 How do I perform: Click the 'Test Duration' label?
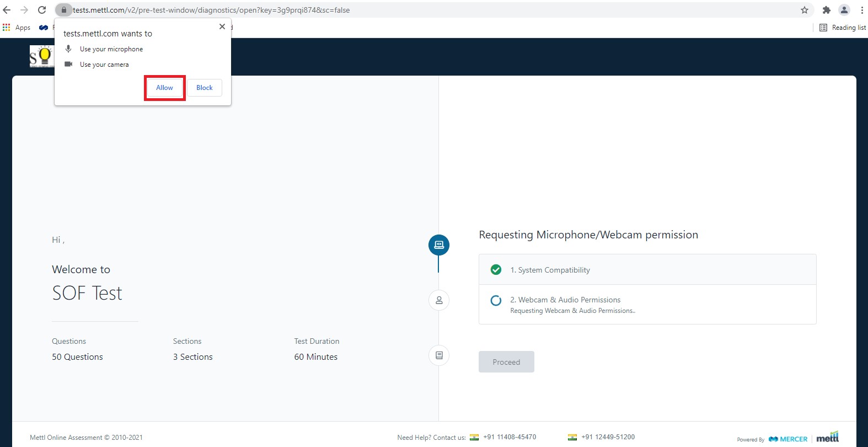317,341
